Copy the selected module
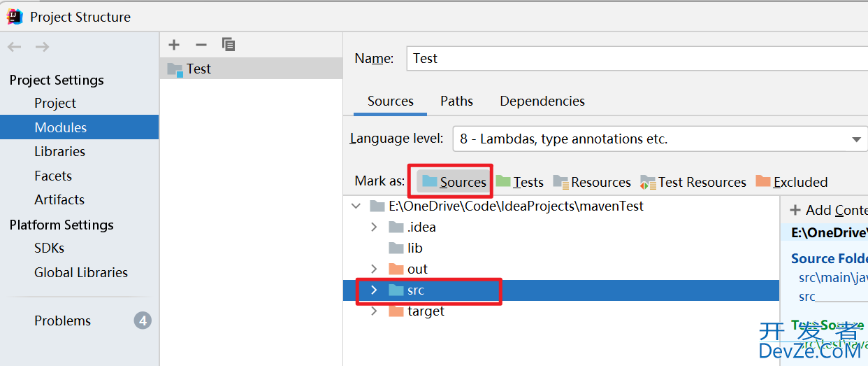The width and height of the screenshot is (868, 366). tap(229, 45)
